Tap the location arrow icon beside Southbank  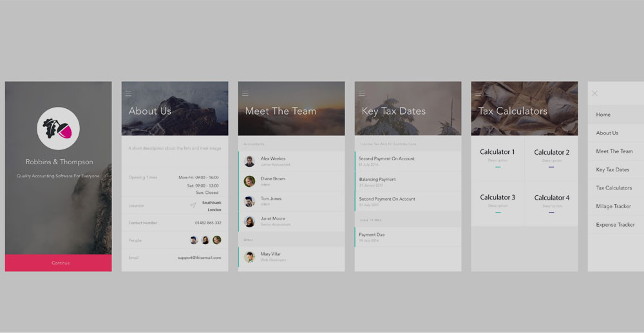pyautogui.click(x=193, y=205)
